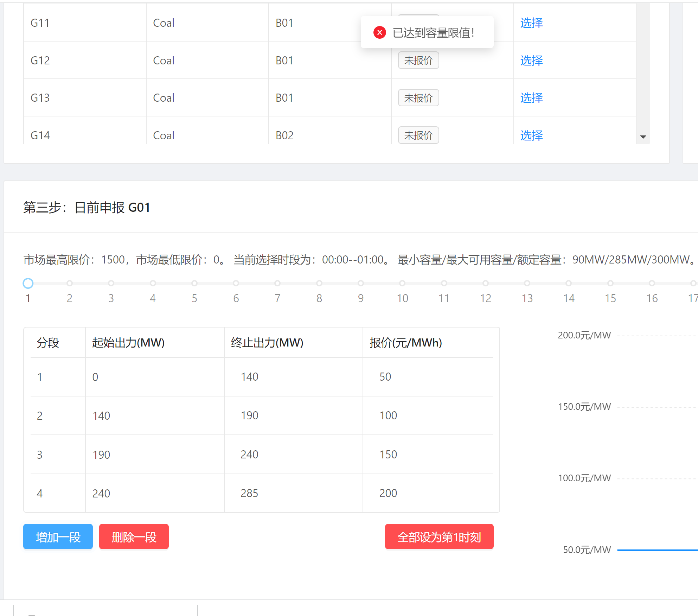Click segment 1 start output value 0
Viewport: 698px width, 616px height.
pyautogui.click(x=95, y=377)
